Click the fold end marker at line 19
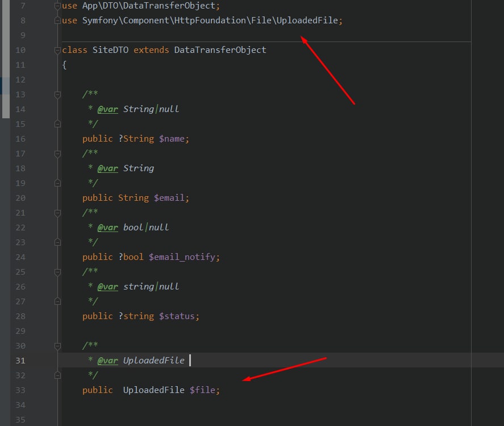504x426 pixels. 57,183
